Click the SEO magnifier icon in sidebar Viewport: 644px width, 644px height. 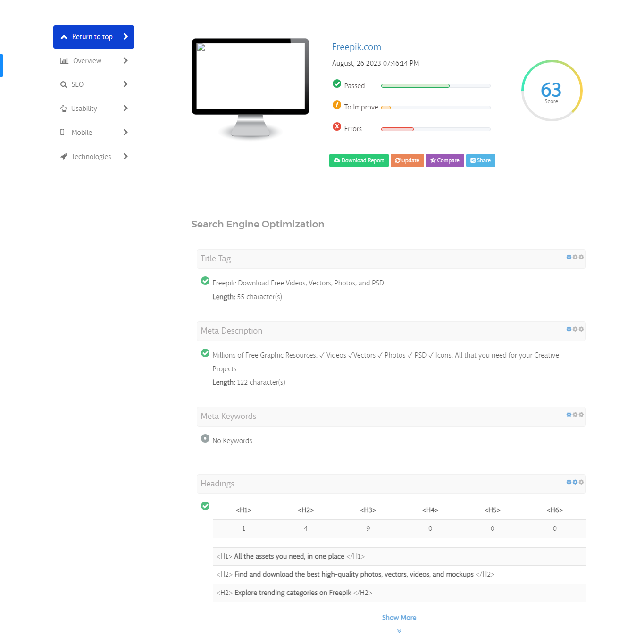click(x=64, y=84)
